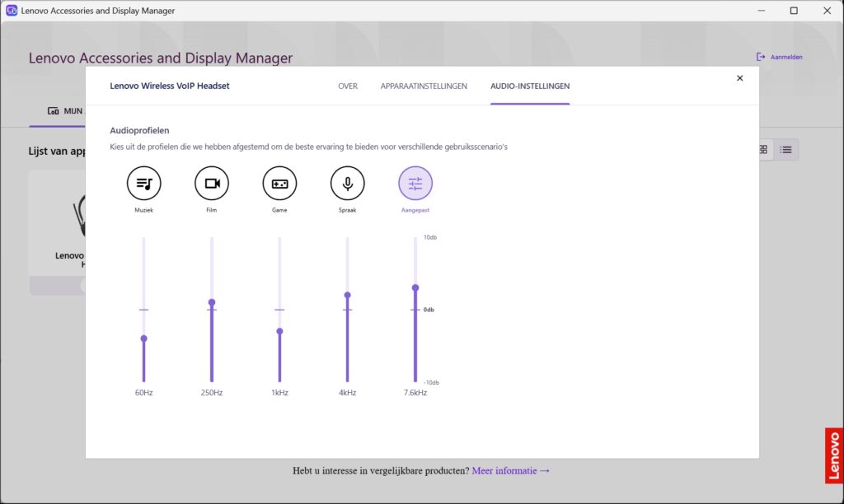
Task: Click the 7.6kHz equalizer slider handle
Action: [415, 287]
